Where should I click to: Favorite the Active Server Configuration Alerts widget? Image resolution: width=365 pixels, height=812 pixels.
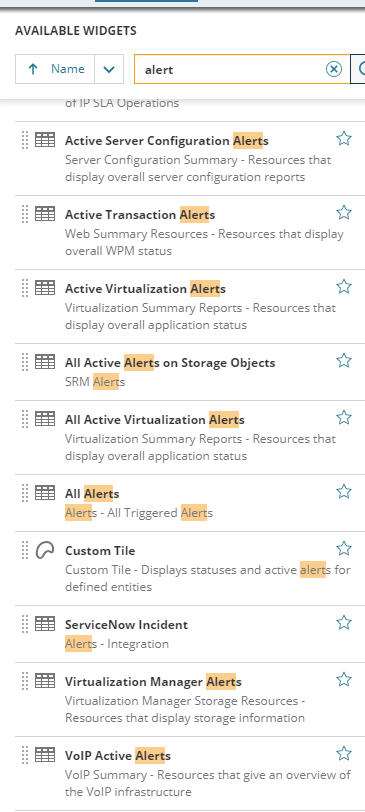[x=344, y=138]
